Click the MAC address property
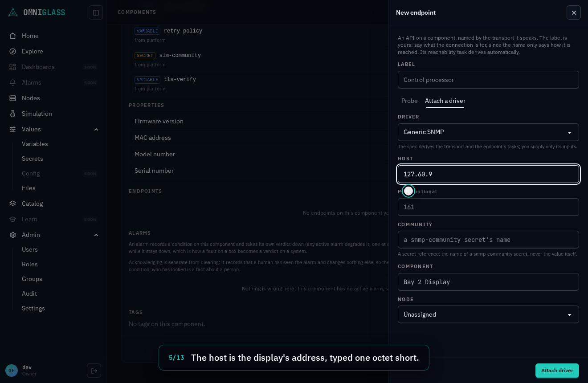 point(259,138)
